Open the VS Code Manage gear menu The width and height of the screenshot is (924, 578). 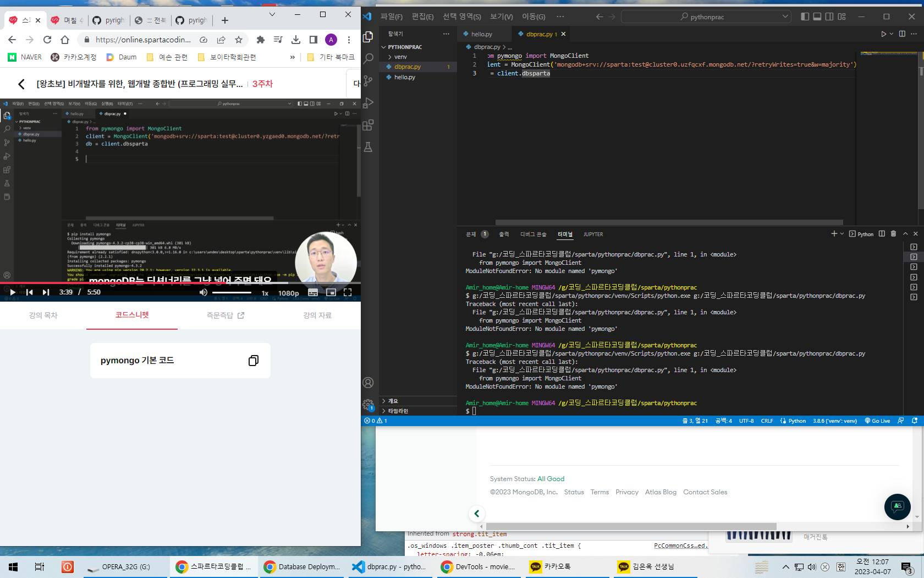(x=368, y=405)
